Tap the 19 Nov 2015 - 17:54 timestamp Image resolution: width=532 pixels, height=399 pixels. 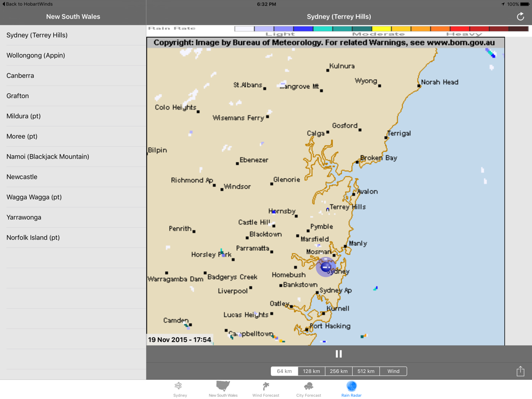click(x=179, y=339)
